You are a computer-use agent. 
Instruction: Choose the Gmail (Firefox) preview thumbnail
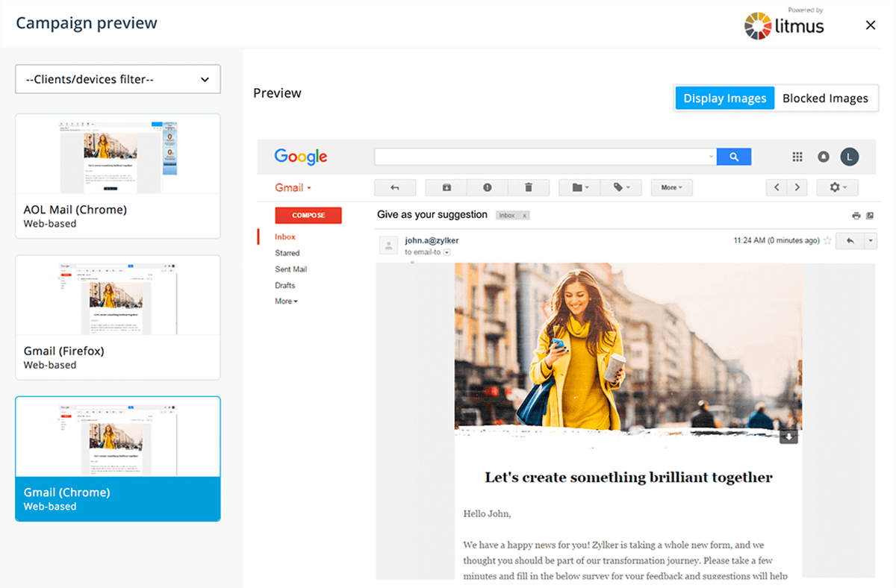click(118, 317)
